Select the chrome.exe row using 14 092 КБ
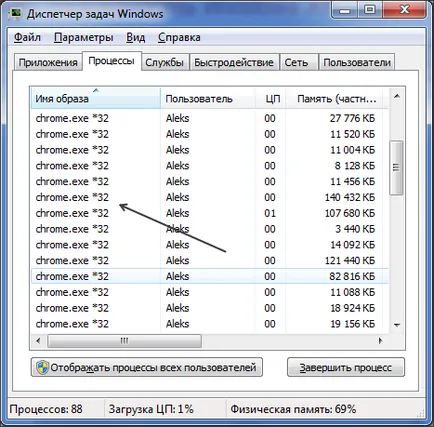This screenshot has height=427, width=434. (x=209, y=245)
